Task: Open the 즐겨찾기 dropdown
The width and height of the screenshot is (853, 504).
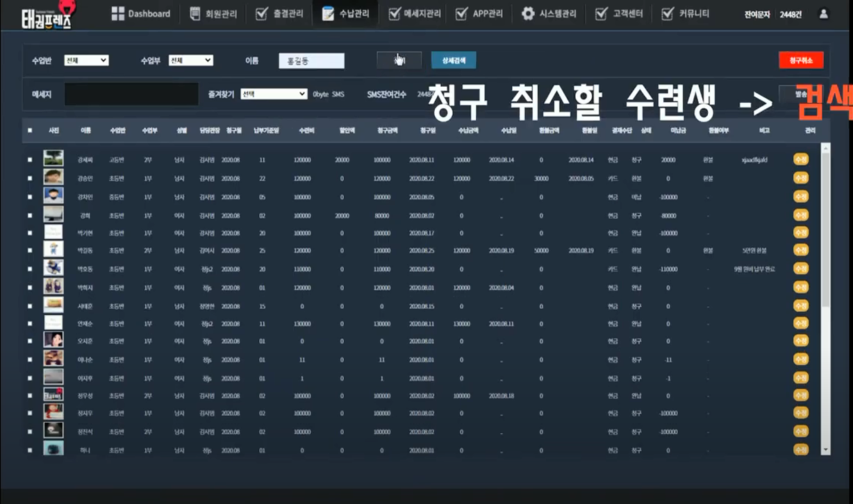Action: [273, 94]
